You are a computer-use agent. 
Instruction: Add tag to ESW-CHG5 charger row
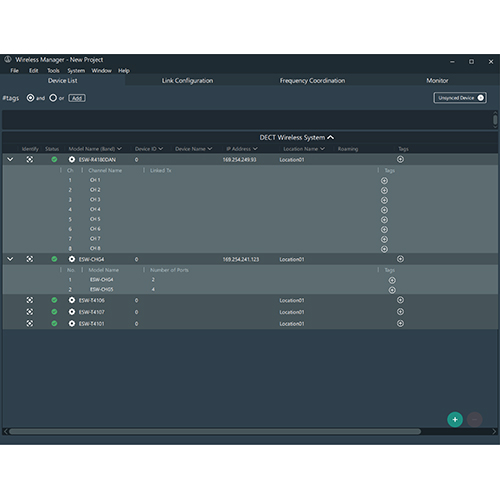point(392,290)
